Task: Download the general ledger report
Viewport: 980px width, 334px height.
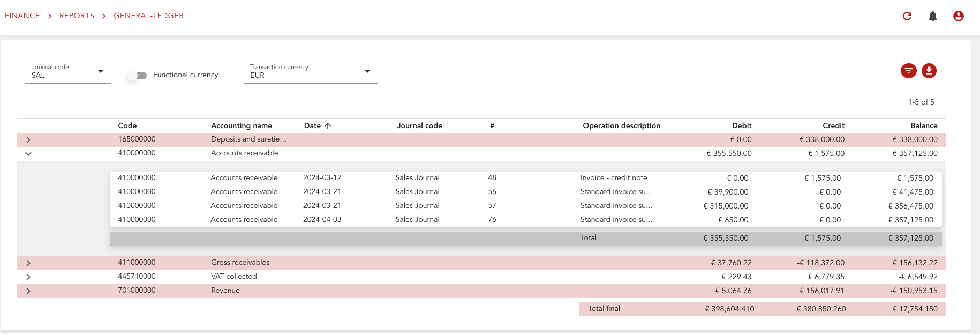Action: click(x=929, y=71)
